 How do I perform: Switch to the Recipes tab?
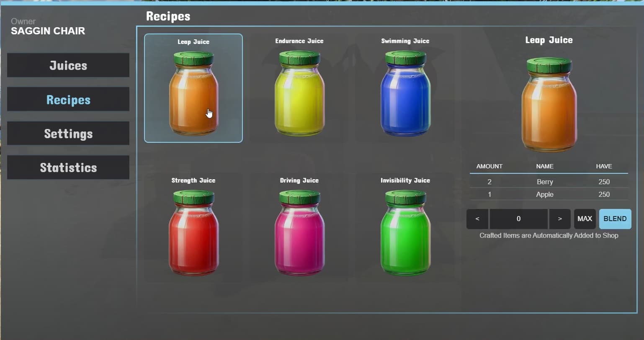pyautogui.click(x=68, y=100)
